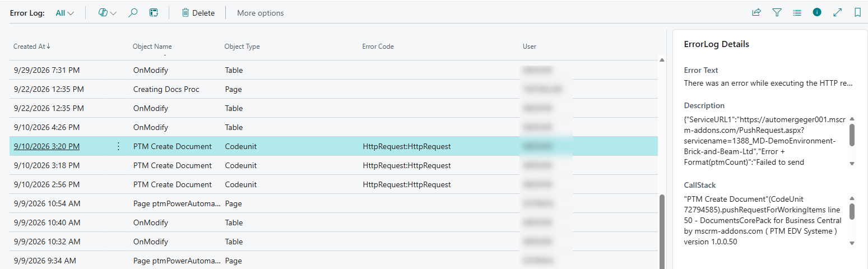Click the ErrorLog Details heading
The height and width of the screenshot is (269, 868).
(717, 44)
